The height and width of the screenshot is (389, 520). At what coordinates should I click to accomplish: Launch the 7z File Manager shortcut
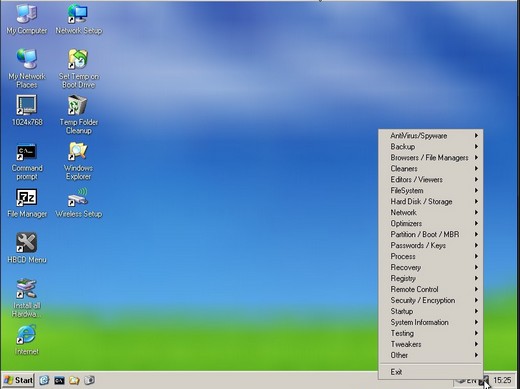[x=27, y=203]
